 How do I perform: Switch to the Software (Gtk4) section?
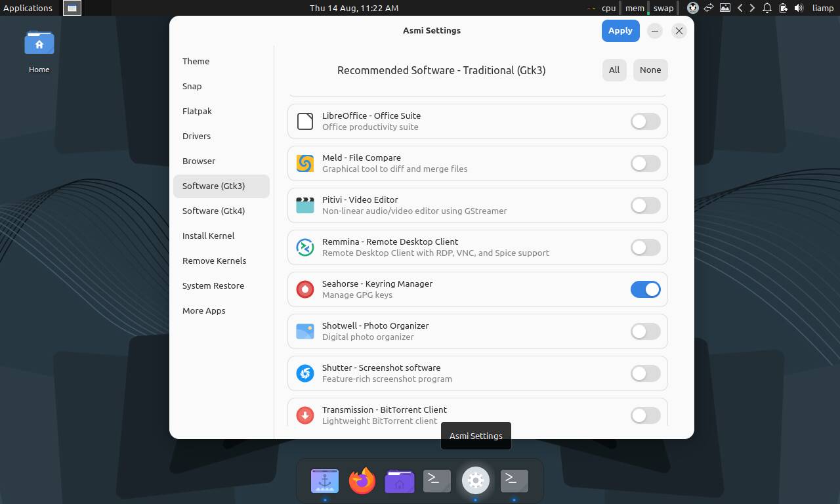pyautogui.click(x=213, y=211)
